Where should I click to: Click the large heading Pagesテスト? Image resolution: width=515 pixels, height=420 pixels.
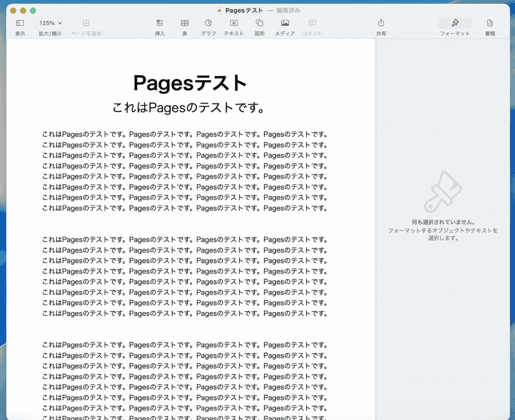(x=190, y=83)
